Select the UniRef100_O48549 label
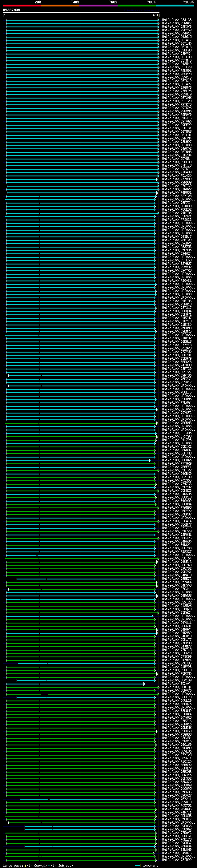The image size is (197, 868). [177, 64]
